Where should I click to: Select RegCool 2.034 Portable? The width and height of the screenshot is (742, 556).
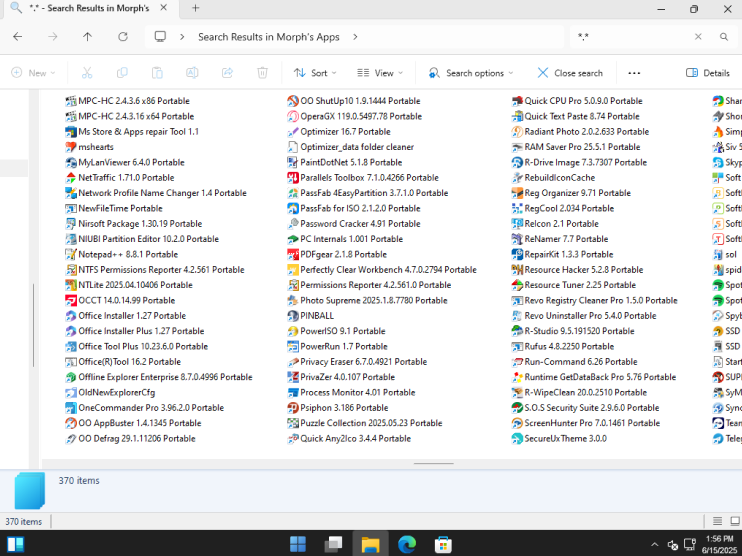(x=563, y=208)
